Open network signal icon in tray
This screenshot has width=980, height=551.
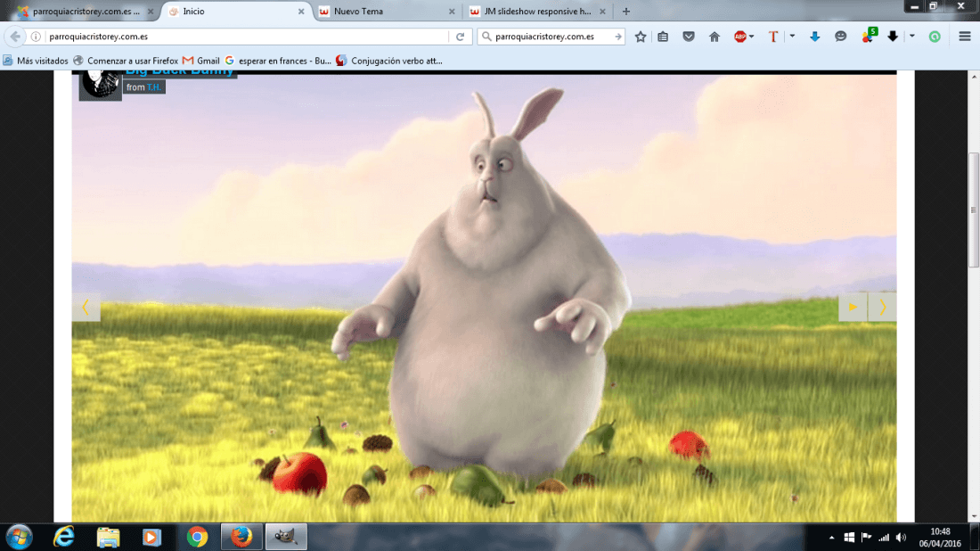pyautogui.click(x=883, y=538)
